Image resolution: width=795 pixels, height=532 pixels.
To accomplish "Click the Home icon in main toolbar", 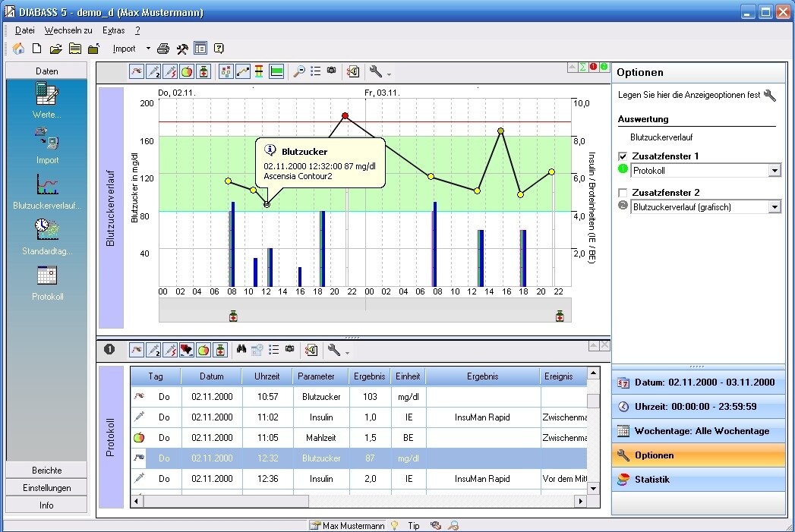I will [18, 49].
